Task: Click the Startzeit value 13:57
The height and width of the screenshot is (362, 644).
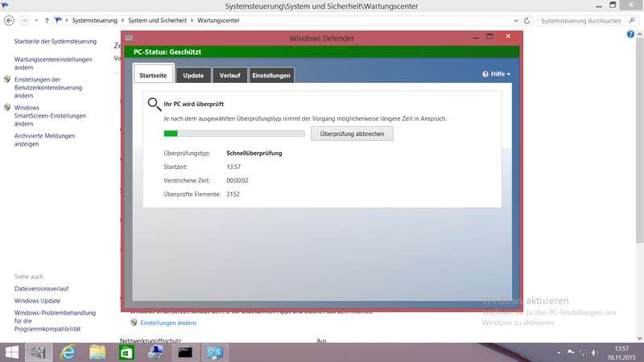Action: pyautogui.click(x=233, y=167)
